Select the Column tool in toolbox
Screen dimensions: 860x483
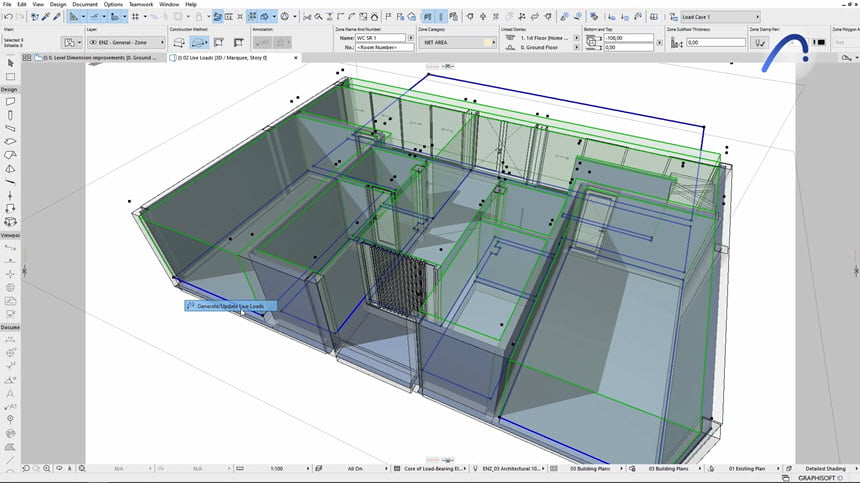click(10, 115)
